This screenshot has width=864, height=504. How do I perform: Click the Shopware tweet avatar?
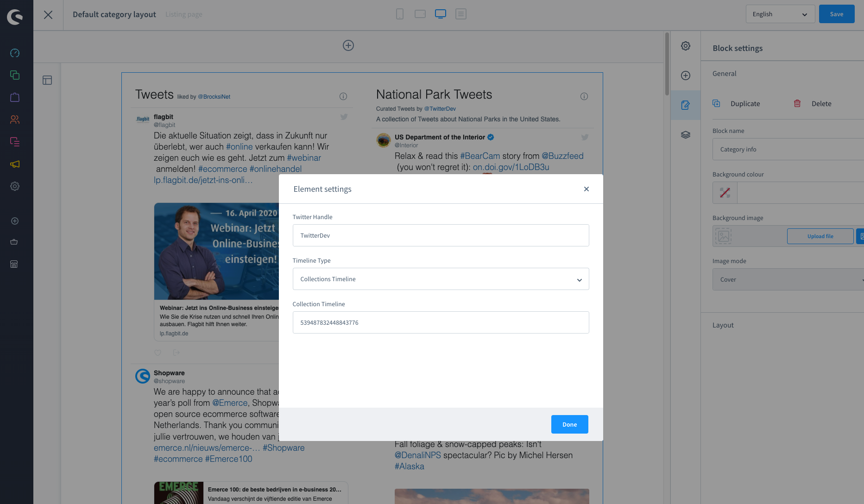(142, 376)
